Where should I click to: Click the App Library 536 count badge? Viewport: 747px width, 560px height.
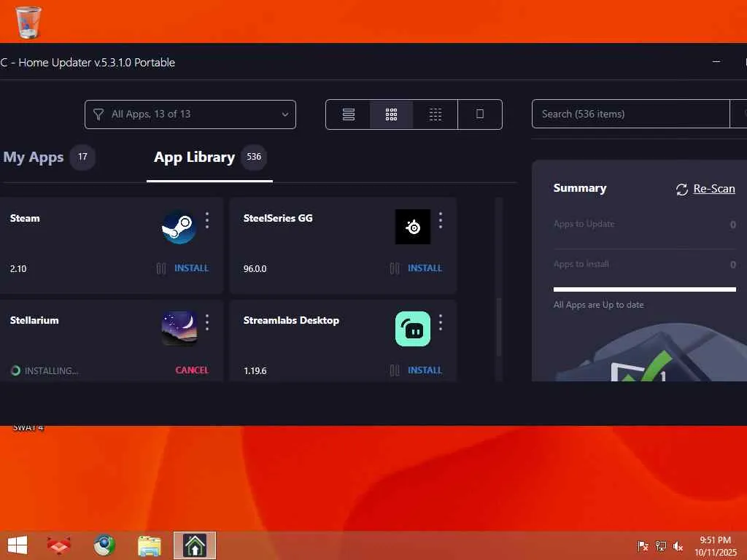pyautogui.click(x=253, y=157)
